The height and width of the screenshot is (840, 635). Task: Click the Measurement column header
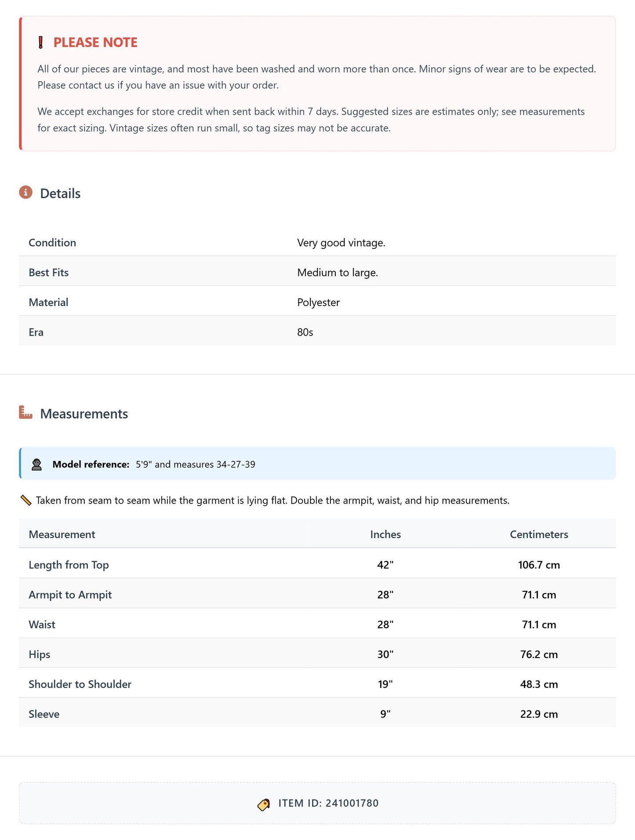click(x=62, y=534)
